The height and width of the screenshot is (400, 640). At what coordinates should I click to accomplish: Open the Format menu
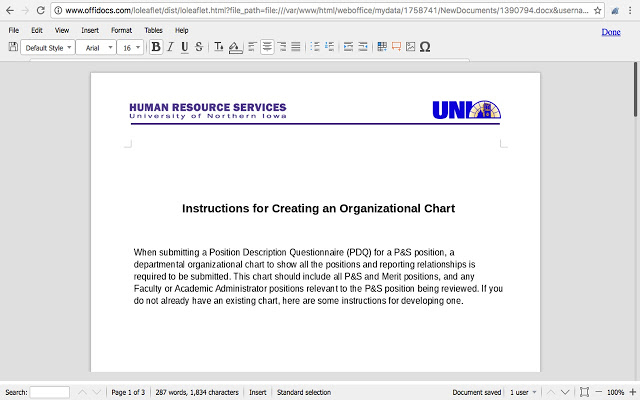coord(121,30)
